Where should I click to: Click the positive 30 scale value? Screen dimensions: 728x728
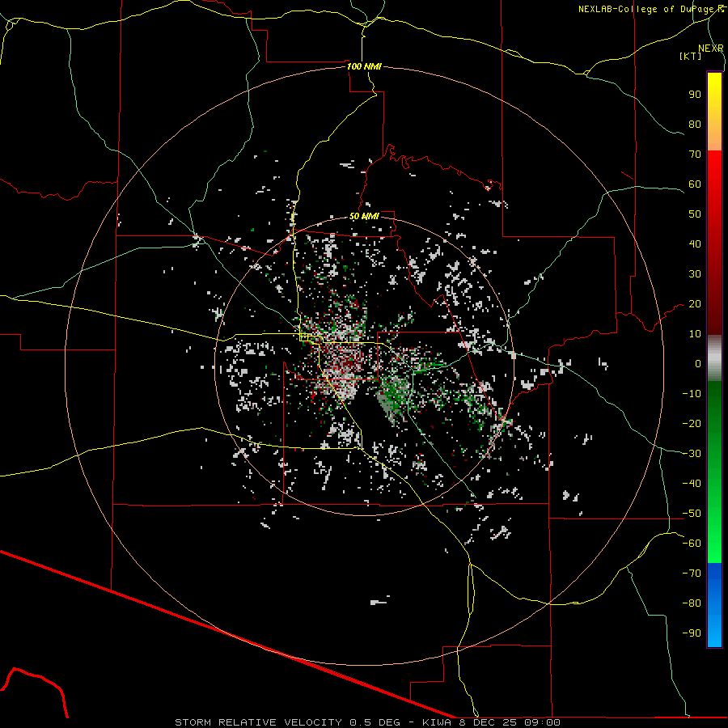695,274
